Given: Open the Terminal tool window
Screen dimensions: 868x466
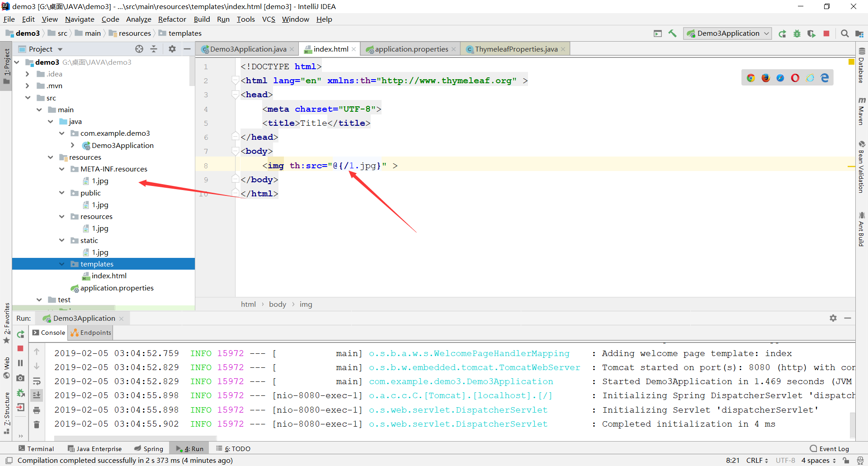Looking at the screenshot, I should (36, 449).
